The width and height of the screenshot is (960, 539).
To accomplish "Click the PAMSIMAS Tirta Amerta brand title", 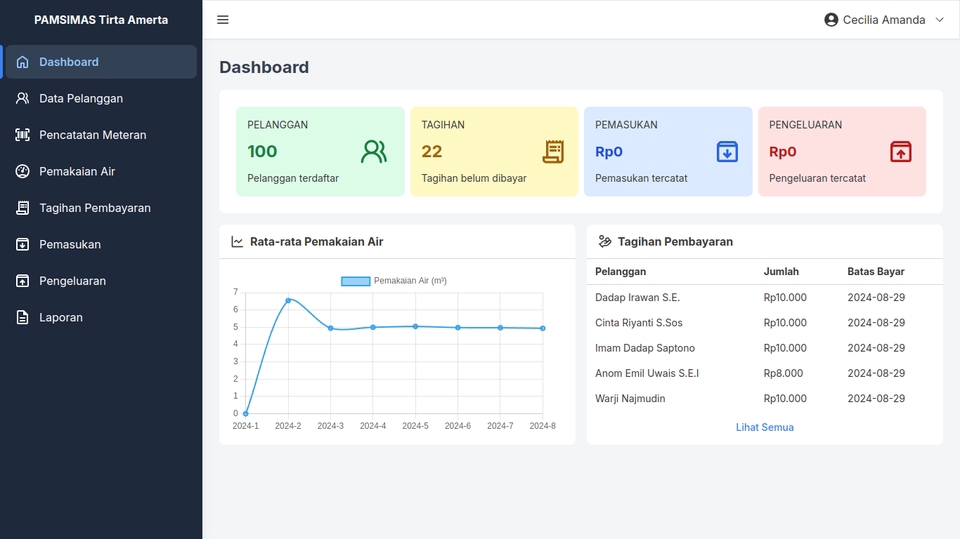I will pos(101,20).
